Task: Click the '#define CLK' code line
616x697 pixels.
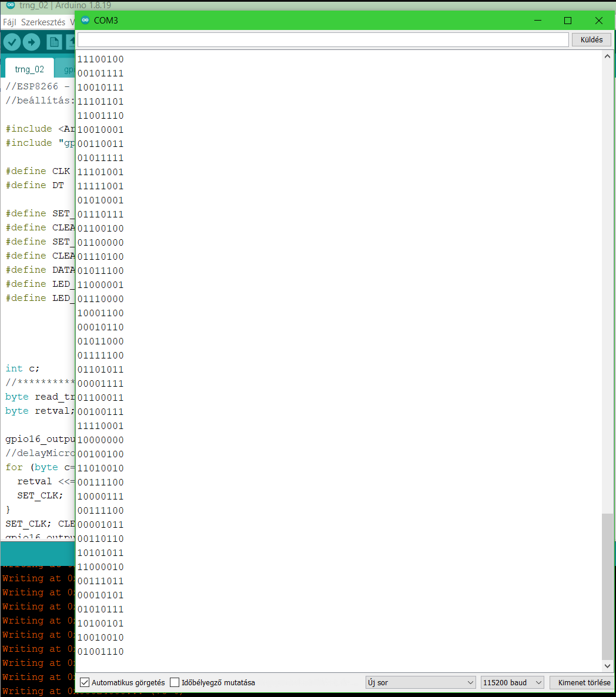Action: tap(38, 170)
